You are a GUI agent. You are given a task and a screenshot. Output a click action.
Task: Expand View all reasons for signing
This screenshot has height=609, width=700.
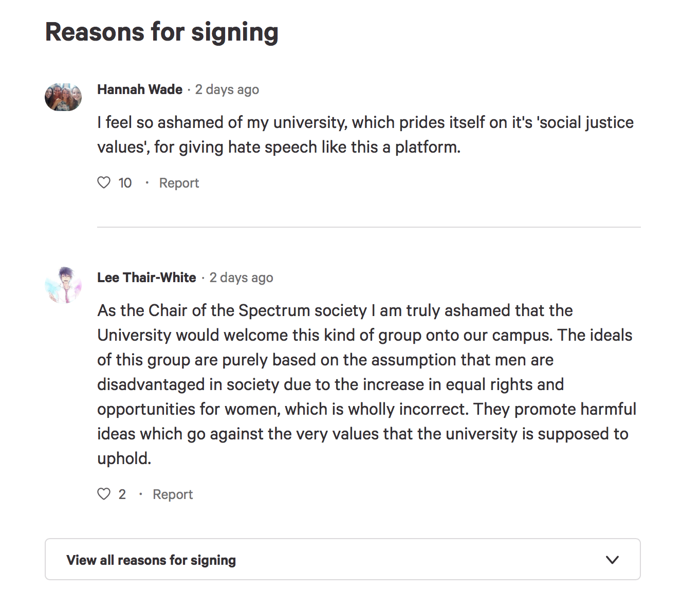pyautogui.click(x=151, y=560)
